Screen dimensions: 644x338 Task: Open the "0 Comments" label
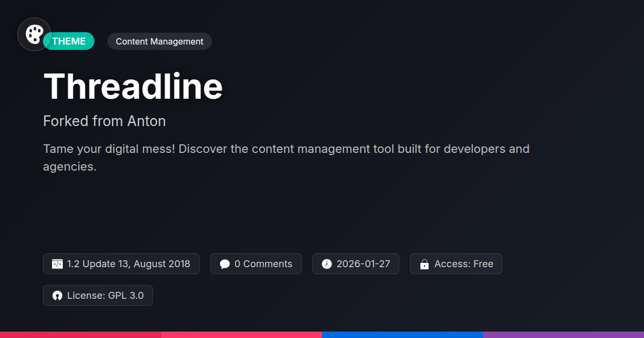(x=263, y=264)
